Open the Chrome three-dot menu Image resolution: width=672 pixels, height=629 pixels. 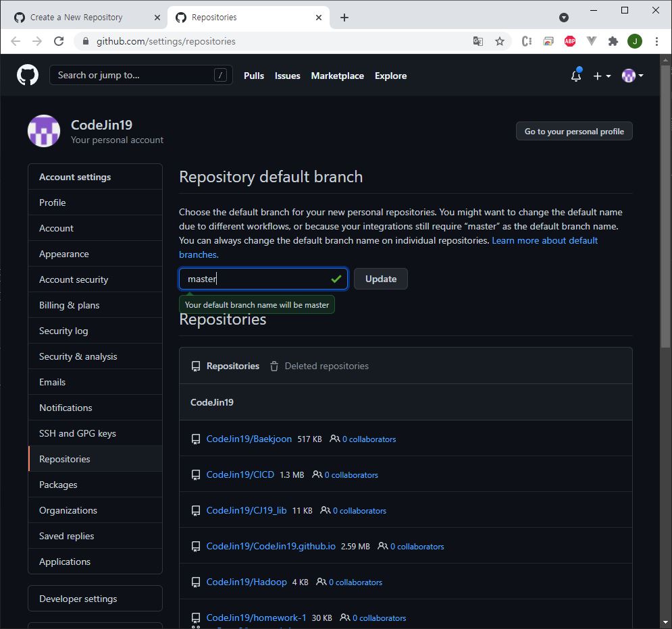(656, 41)
